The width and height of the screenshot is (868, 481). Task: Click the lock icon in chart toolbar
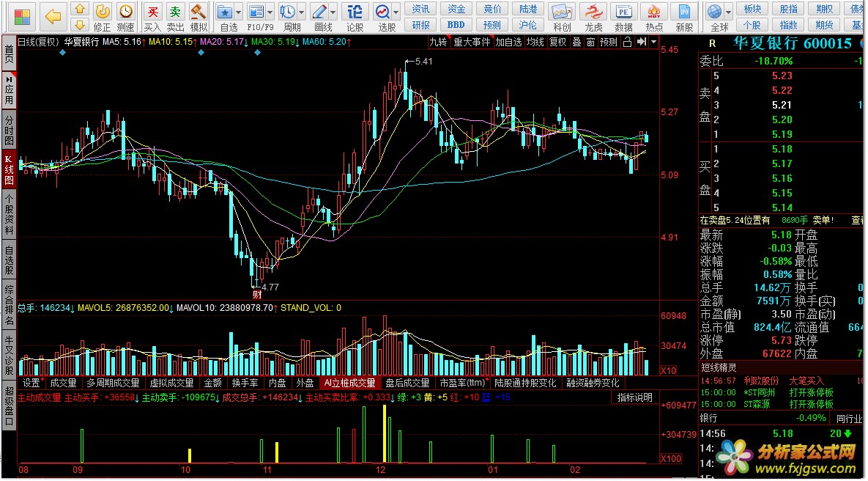[x=627, y=42]
